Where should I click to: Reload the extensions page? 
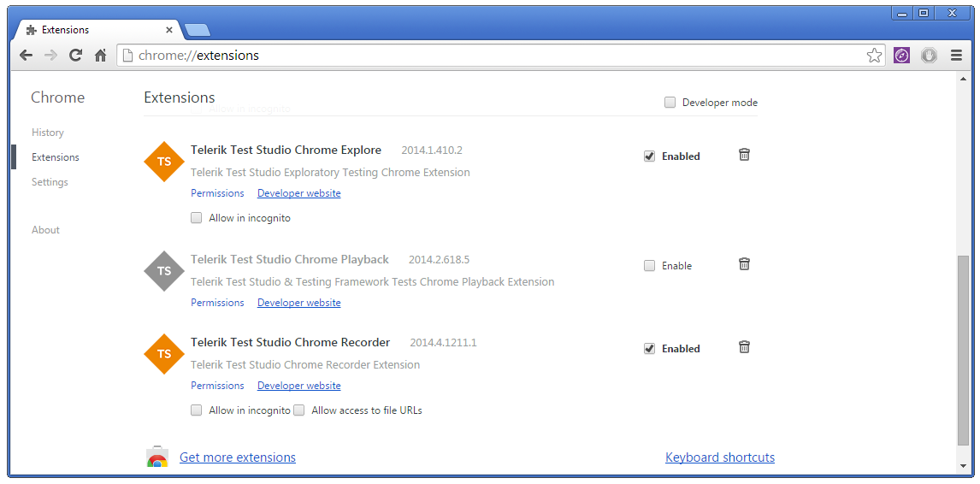[75, 56]
